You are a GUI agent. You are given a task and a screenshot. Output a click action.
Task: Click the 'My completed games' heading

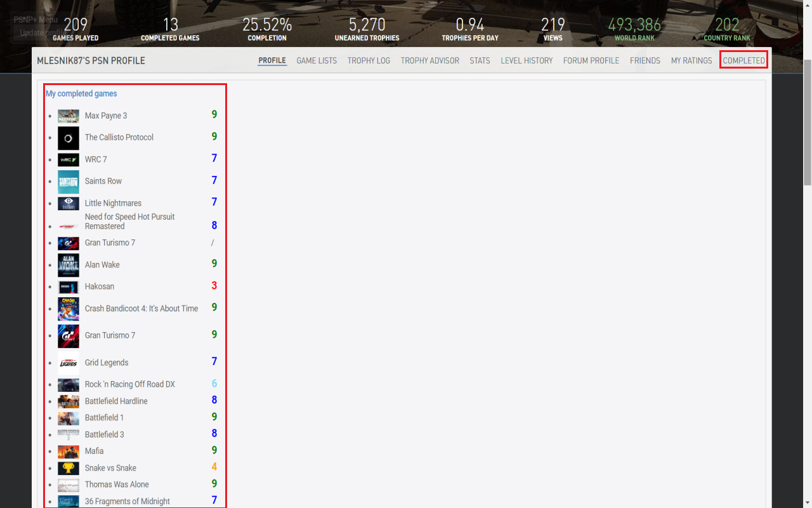point(81,93)
